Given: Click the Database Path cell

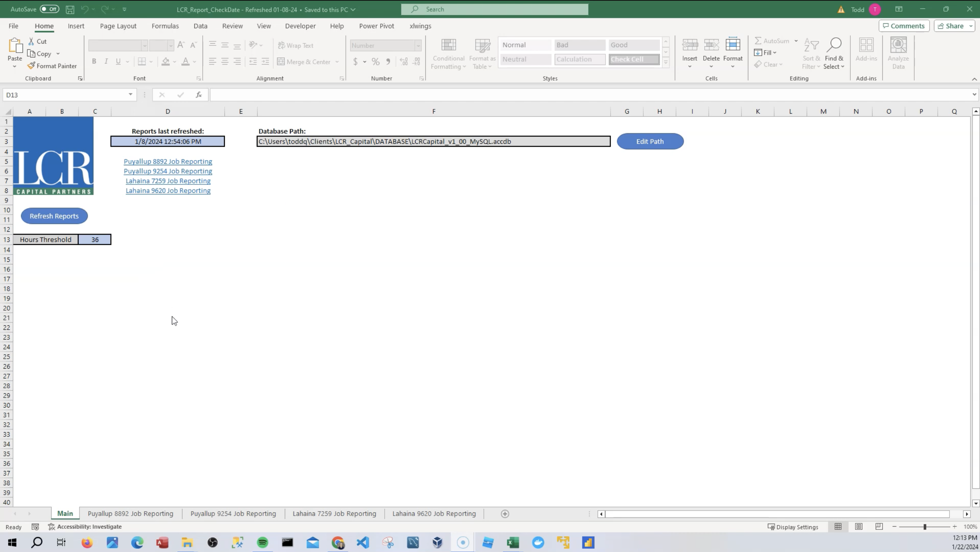Looking at the screenshot, I should click(x=433, y=142).
